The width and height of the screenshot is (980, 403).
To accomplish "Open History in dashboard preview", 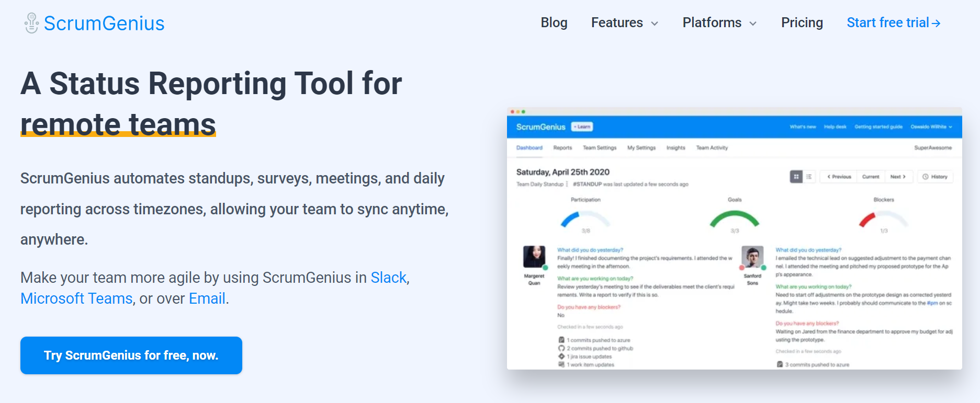I will (x=935, y=177).
